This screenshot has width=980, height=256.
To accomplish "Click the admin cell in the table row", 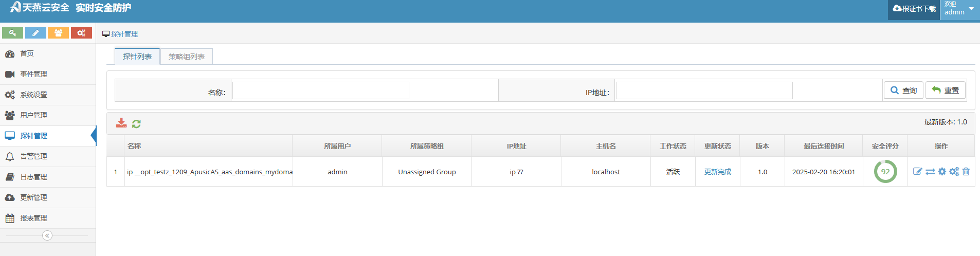I will 337,172.
